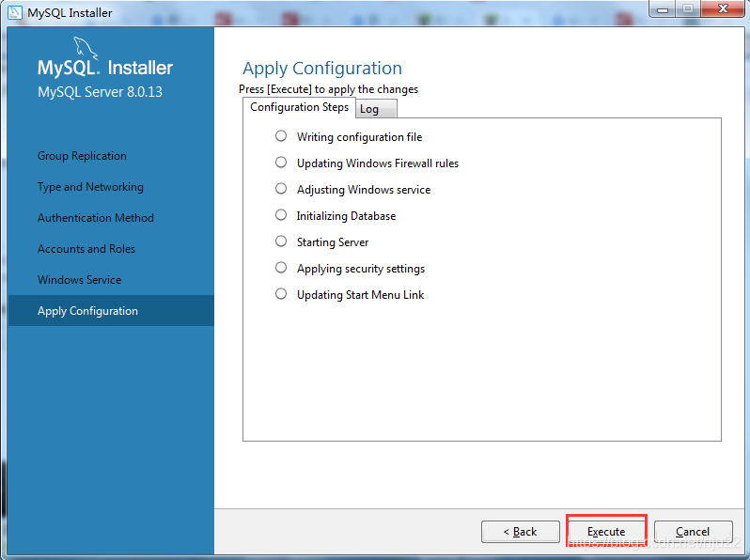Image resolution: width=750 pixels, height=560 pixels.
Task: Click the 'Applying security settings' text
Action: [361, 269]
